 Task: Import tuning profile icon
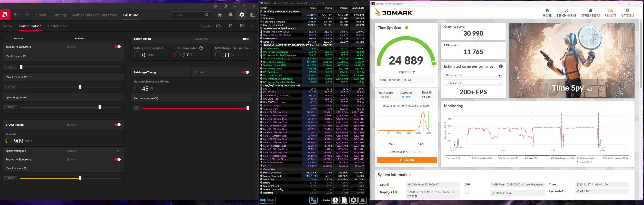231,26
